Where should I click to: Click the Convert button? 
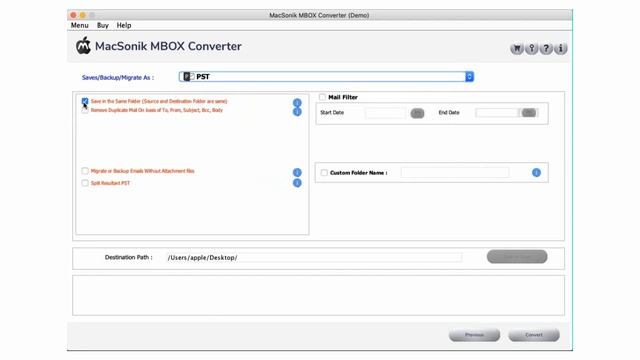click(x=534, y=335)
